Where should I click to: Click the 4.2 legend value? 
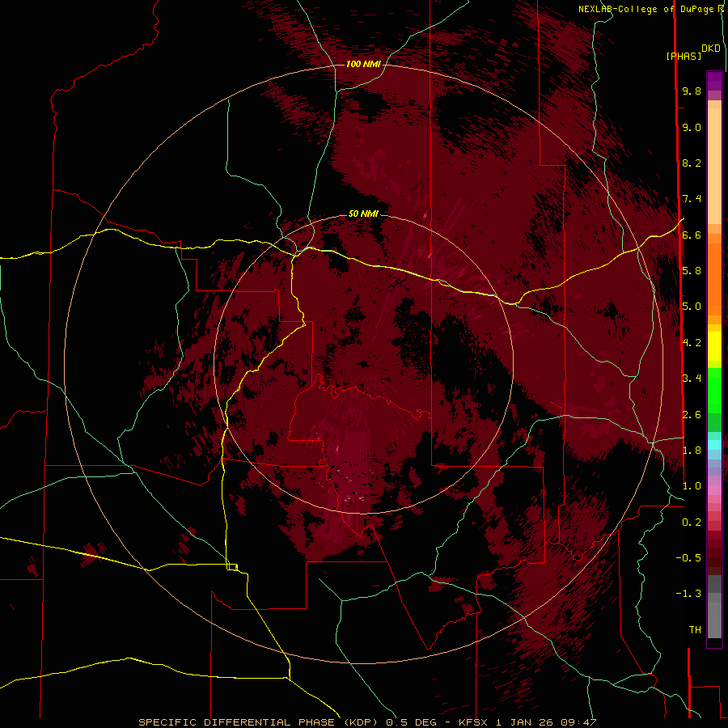[x=692, y=343]
